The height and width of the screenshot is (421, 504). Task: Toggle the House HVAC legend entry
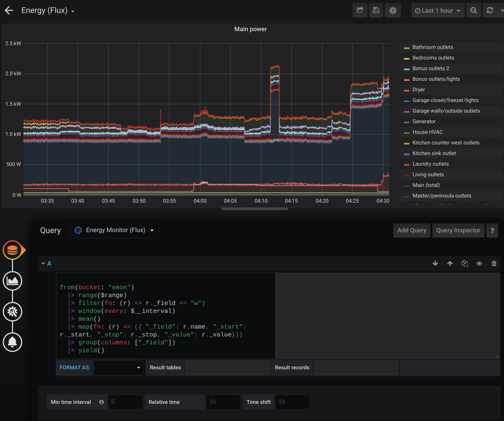427,132
